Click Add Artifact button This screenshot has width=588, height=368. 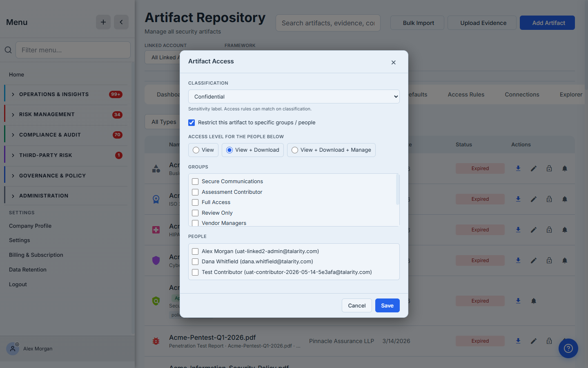(x=547, y=23)
